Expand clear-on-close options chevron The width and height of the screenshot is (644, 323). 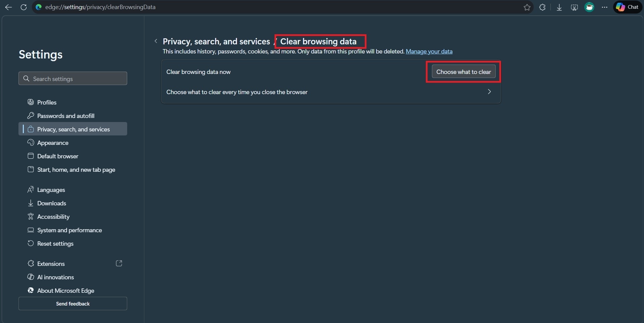(489, 92)
